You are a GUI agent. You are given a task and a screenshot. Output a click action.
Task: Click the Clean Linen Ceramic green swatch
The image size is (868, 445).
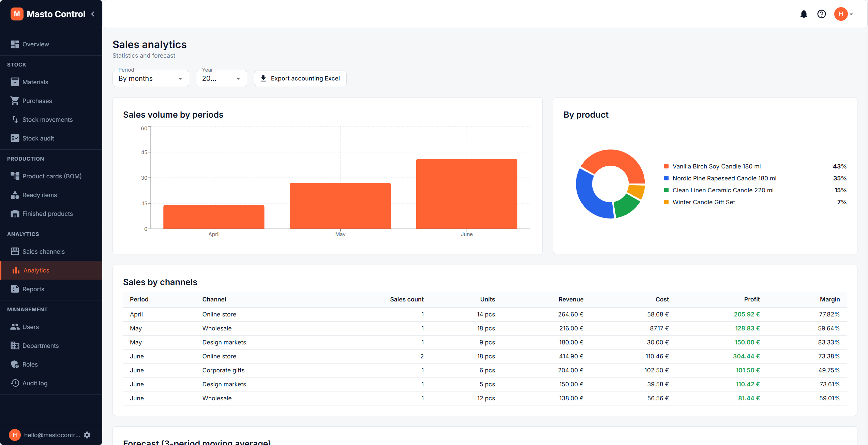tap(666, 190)
